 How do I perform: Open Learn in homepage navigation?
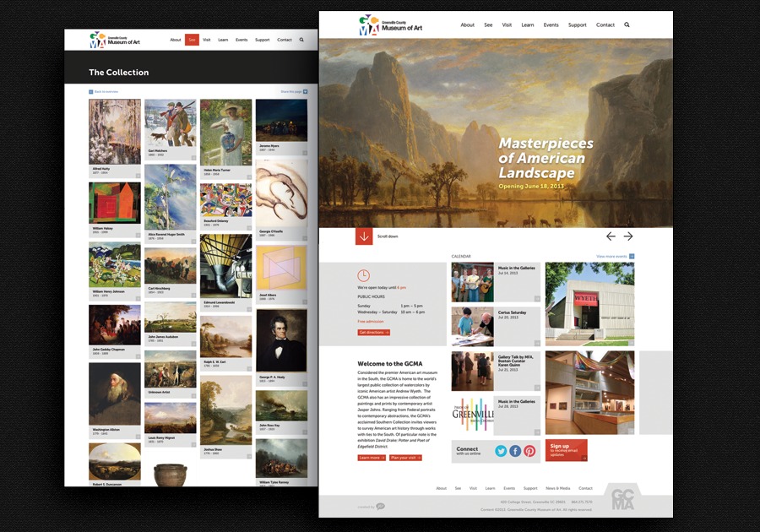[527, 24]
